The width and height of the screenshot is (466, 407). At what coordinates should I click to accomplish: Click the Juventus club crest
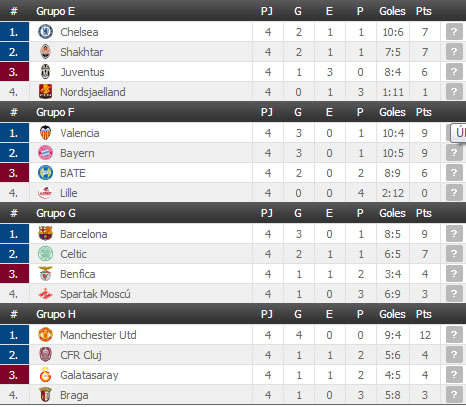tap(45, 72)
